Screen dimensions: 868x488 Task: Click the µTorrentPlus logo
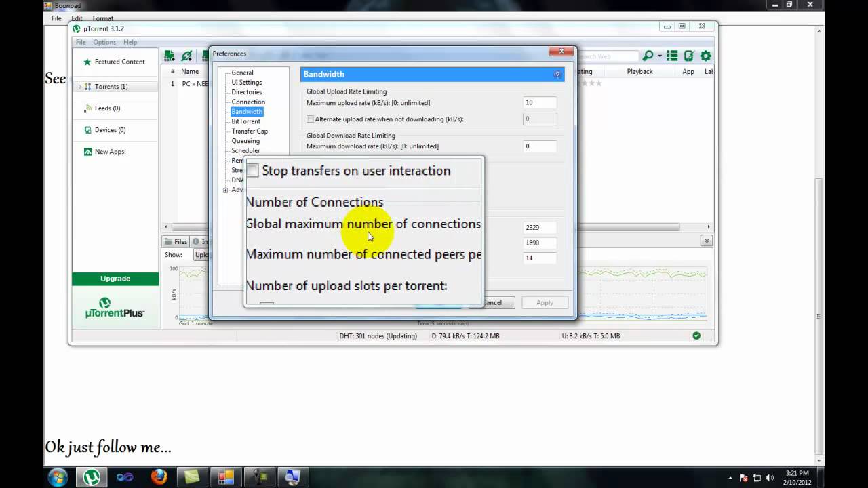(115, 308)
